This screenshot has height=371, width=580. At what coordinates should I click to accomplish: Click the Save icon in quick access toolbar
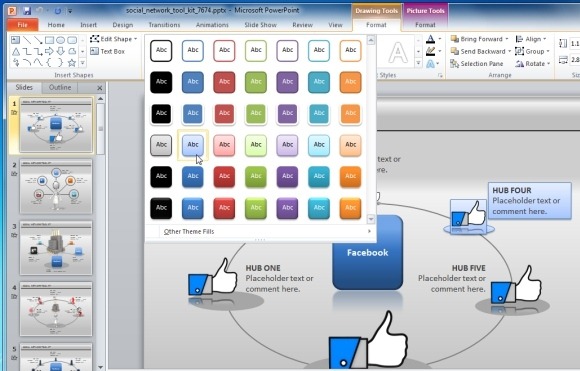point(27,11)
